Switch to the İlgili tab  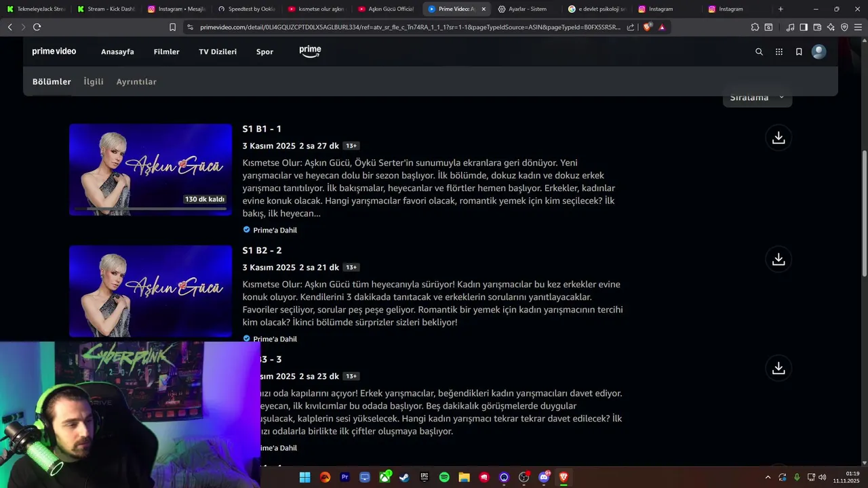point(94,81)
